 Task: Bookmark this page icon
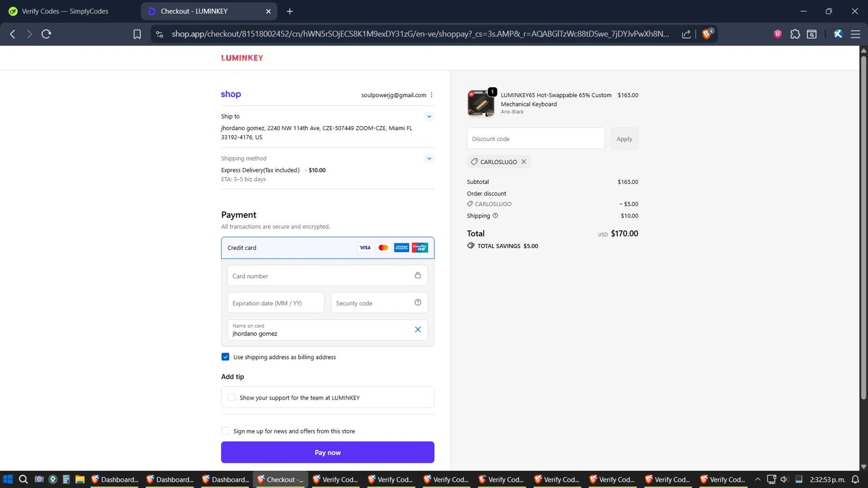pyautogui.click(x=137, y=34)
